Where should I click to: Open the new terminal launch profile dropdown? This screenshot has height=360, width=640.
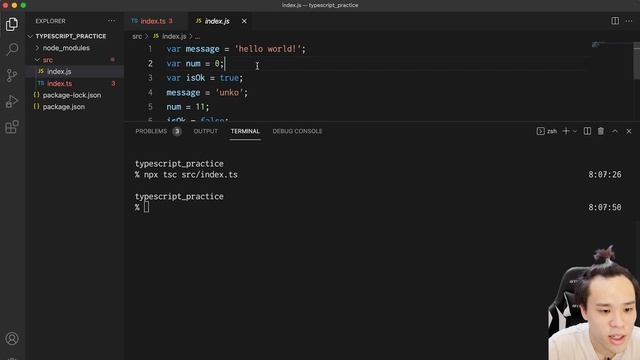point(575,131)
